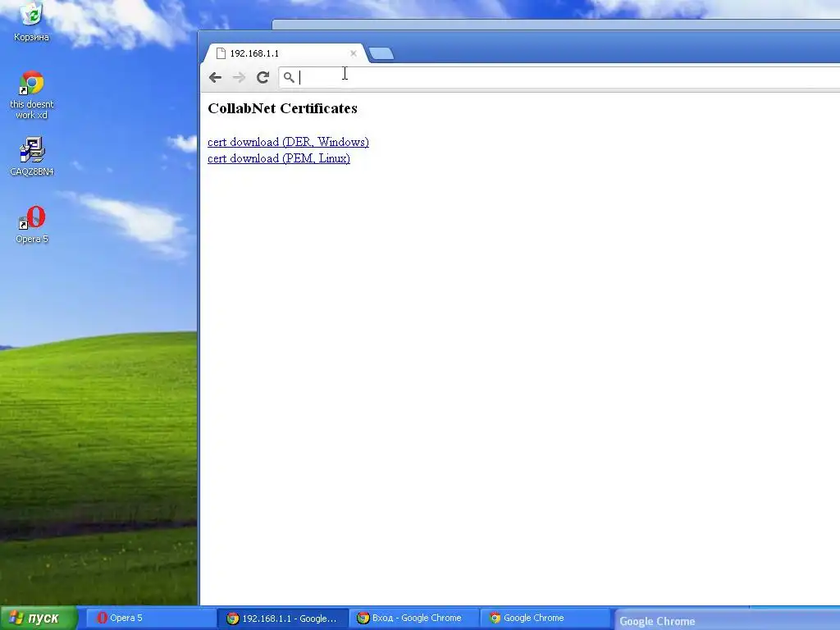Image resolution: width=840 pixels, height=630 pixels.
Task: Open a new tab with the tab button
Action: point(381,53)
